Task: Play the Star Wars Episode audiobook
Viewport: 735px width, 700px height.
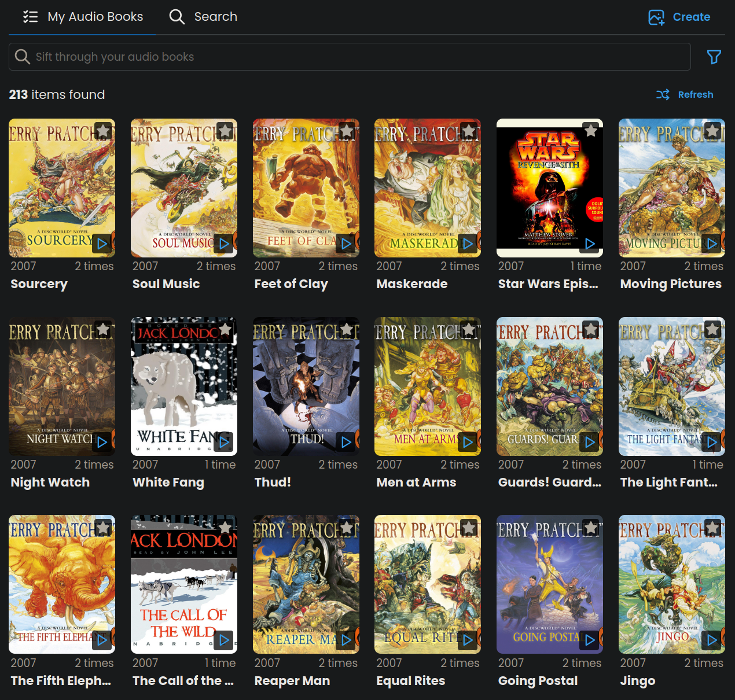Action: click(590, 244)
